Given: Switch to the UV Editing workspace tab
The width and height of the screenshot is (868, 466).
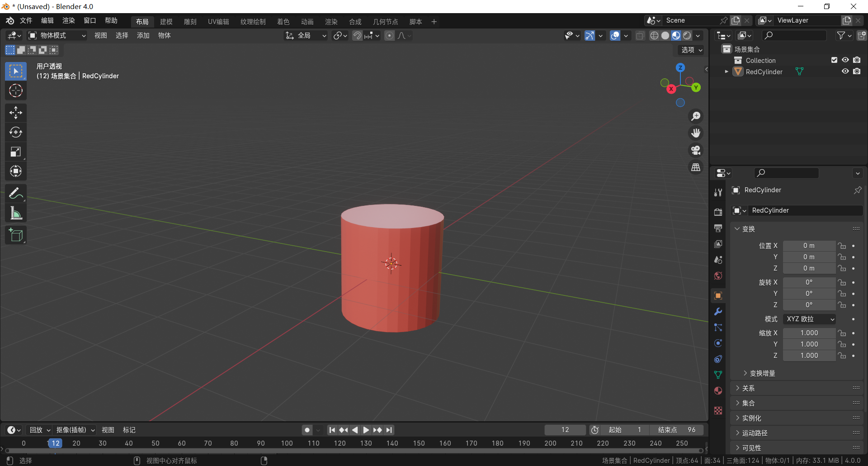Looking at the screenshot, I should tap(218, 22).
